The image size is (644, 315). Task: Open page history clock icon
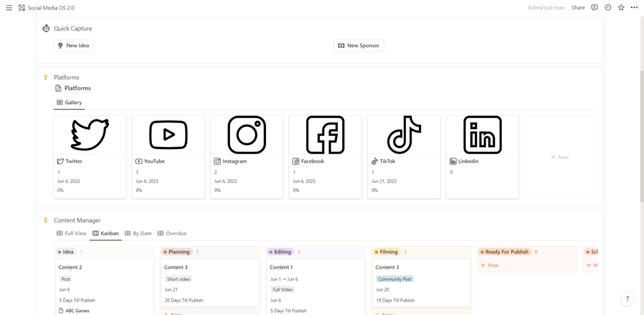click(607, 8)
